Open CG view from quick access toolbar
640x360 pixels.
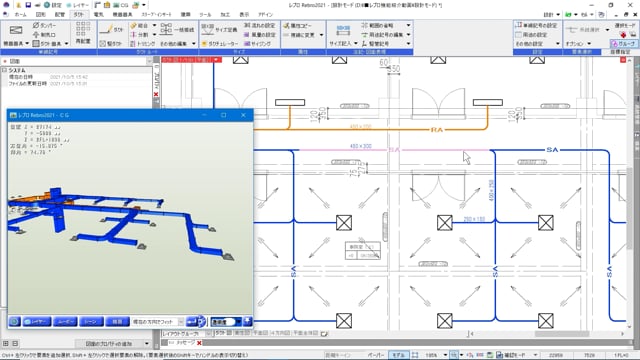pyautogui.click(x=122, y=5)
